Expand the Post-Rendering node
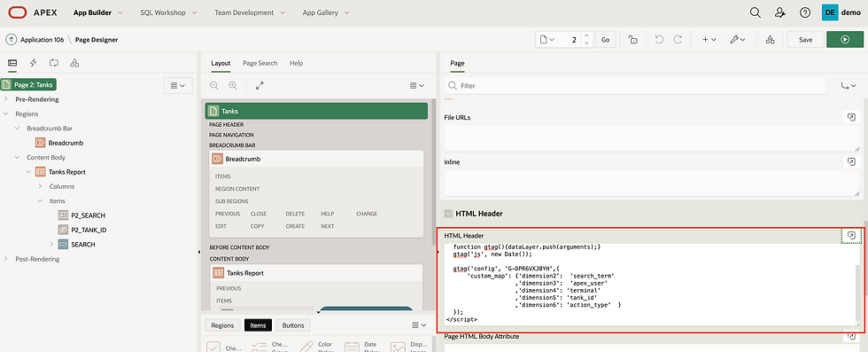This screenshot has width=868, height=352. click(x=5, y=259)
